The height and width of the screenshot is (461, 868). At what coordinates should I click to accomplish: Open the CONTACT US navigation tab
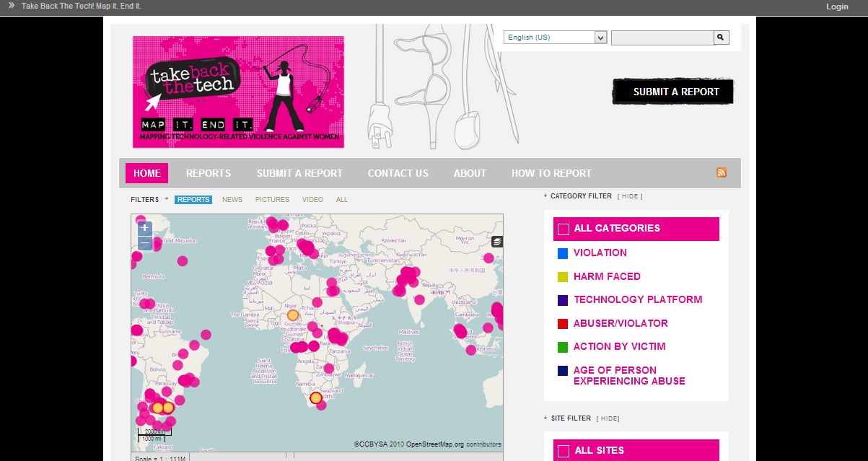click(398, 173)
